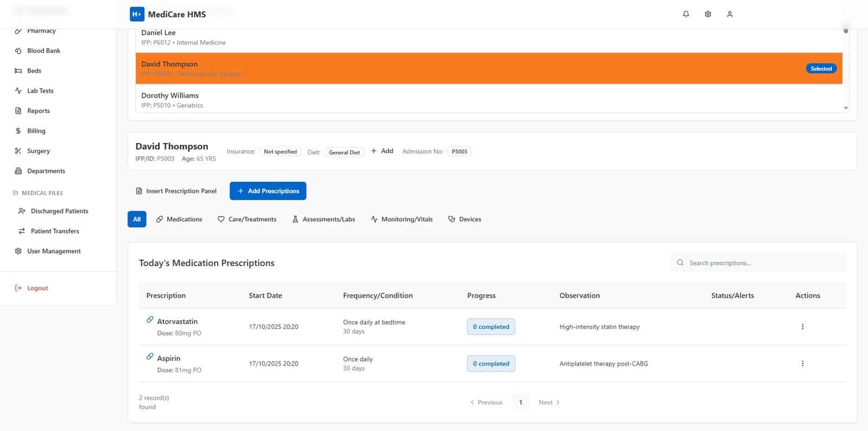Click the Blood Bank droplet icon
The image size is (868, 431).
(18, 51)
